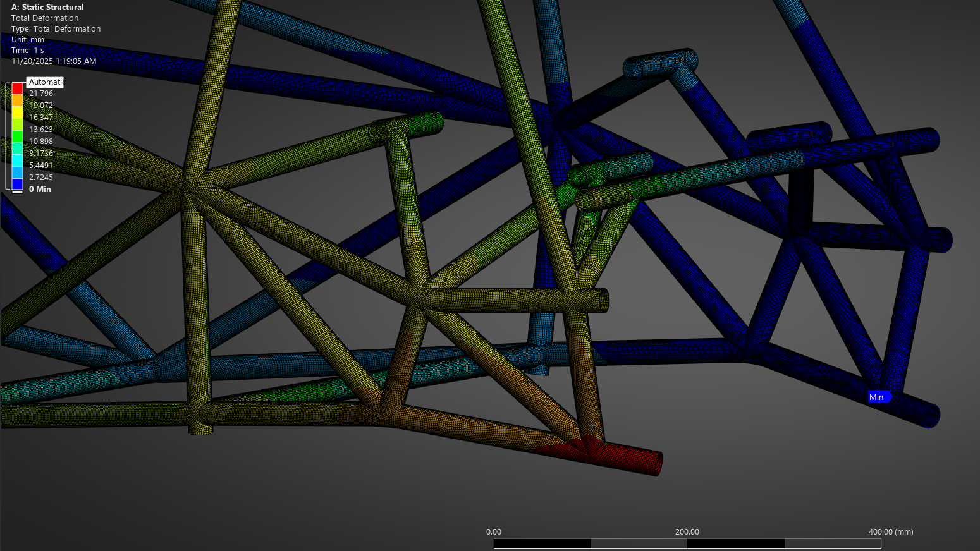This screenshot has height=551, width=980.
Task: Select the orange band near the legend top
Action: [17, 101]
